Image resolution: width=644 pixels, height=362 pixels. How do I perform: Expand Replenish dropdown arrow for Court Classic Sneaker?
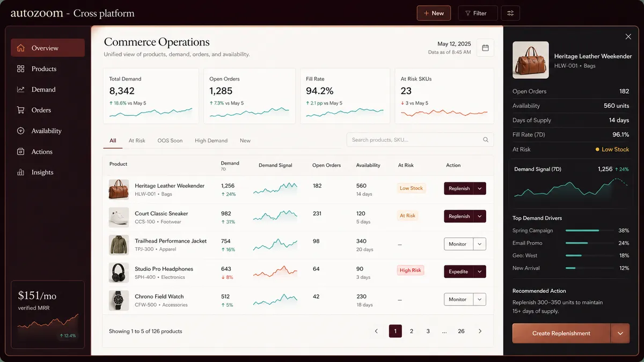point(480,216)
